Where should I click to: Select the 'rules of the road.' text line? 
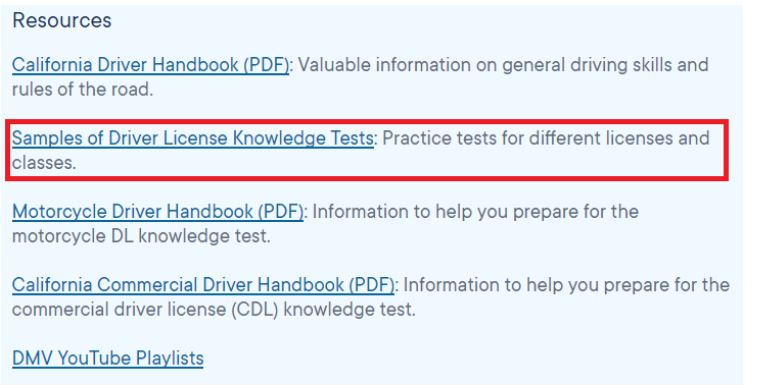tap(82, 90)
